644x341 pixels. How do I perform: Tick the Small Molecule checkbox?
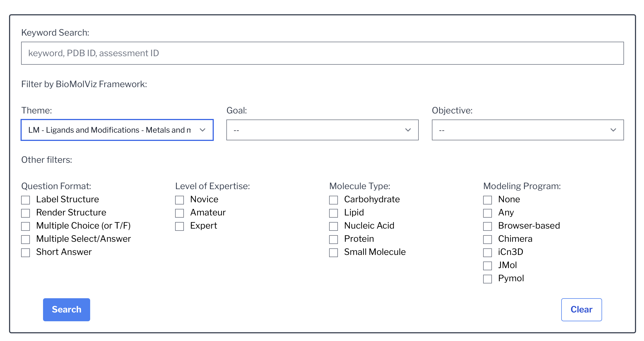pyautogui.click(x=334, y=252)
